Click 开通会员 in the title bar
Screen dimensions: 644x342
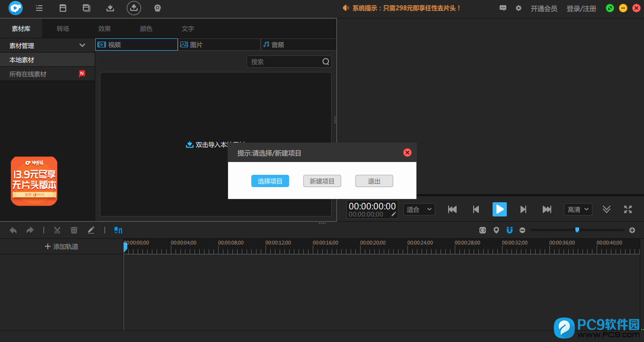pyautogui.click(x=544, y=9)
